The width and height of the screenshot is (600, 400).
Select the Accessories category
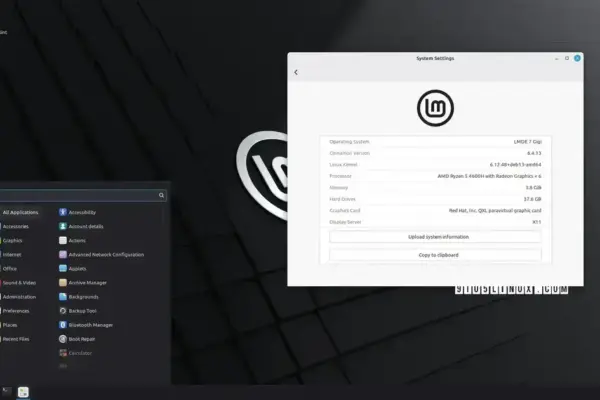click(15, 226)
